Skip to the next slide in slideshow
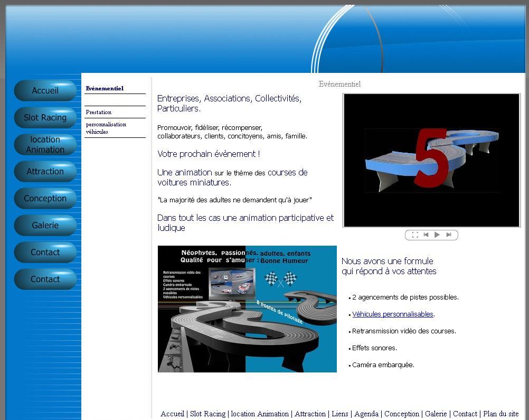 [x=449, y=235]
